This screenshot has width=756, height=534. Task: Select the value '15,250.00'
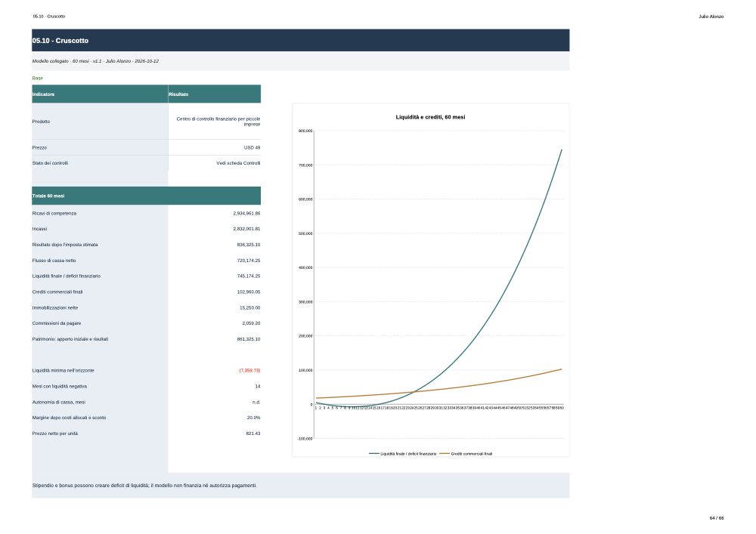tap(249, 307)
